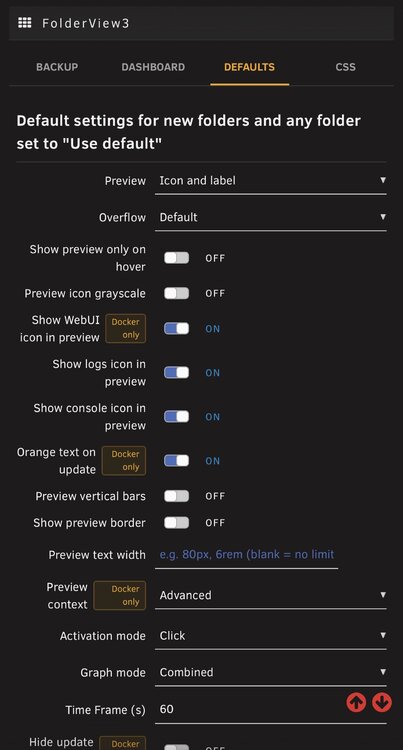Click the red scroll-up arrow icon

click(356, 702)
